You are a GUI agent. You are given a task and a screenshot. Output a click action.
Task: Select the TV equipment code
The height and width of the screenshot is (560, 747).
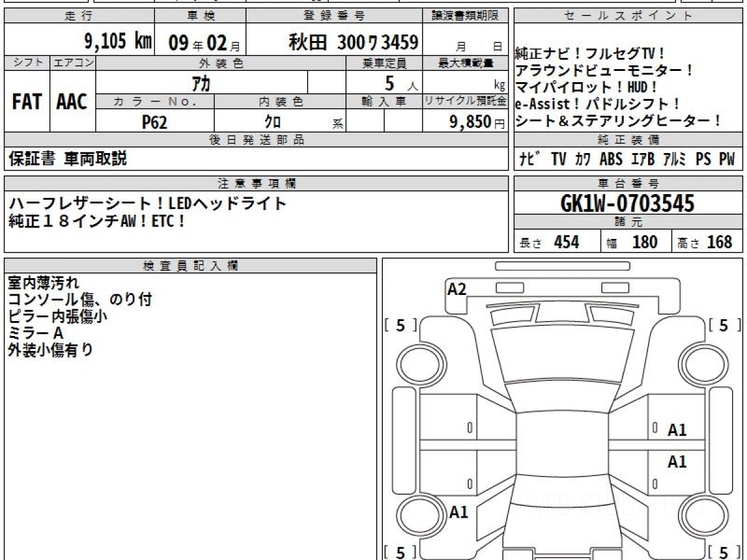point(558,159)
